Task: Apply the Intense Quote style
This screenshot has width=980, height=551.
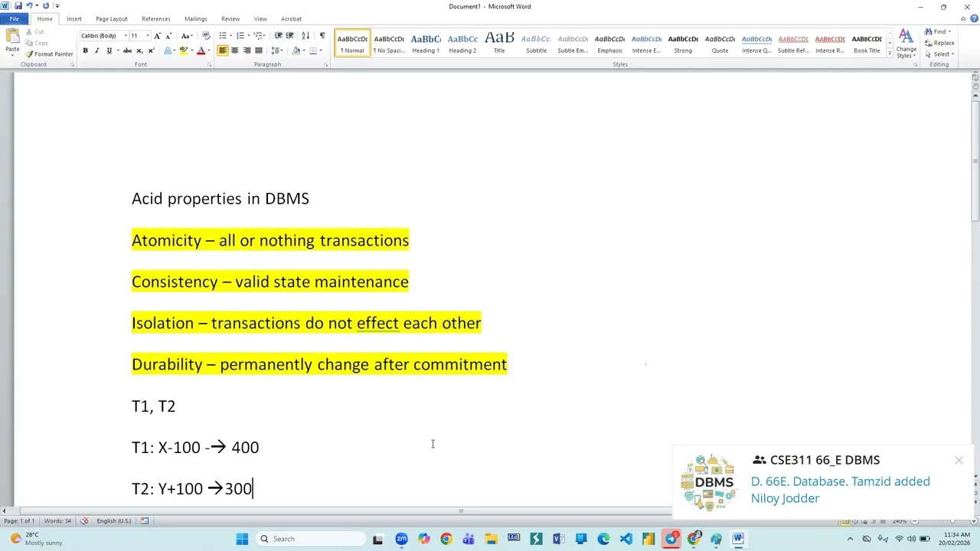Action: [756, 44]
